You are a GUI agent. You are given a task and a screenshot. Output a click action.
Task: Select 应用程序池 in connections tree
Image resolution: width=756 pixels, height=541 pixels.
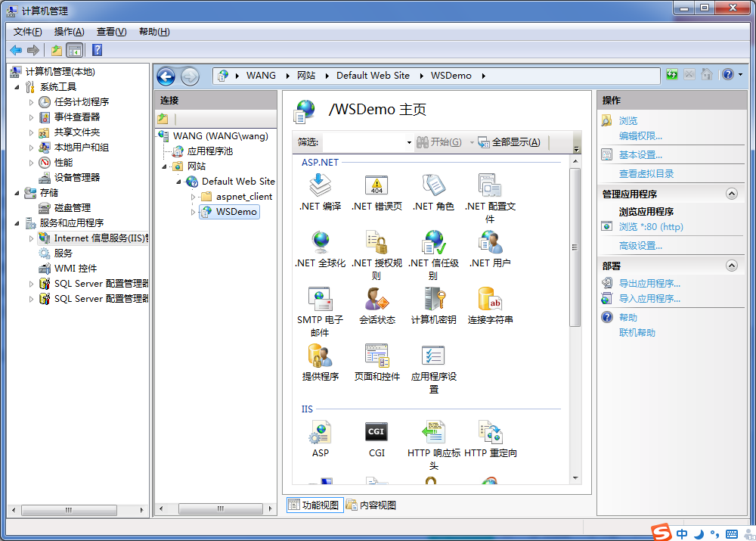coord(210,151)
